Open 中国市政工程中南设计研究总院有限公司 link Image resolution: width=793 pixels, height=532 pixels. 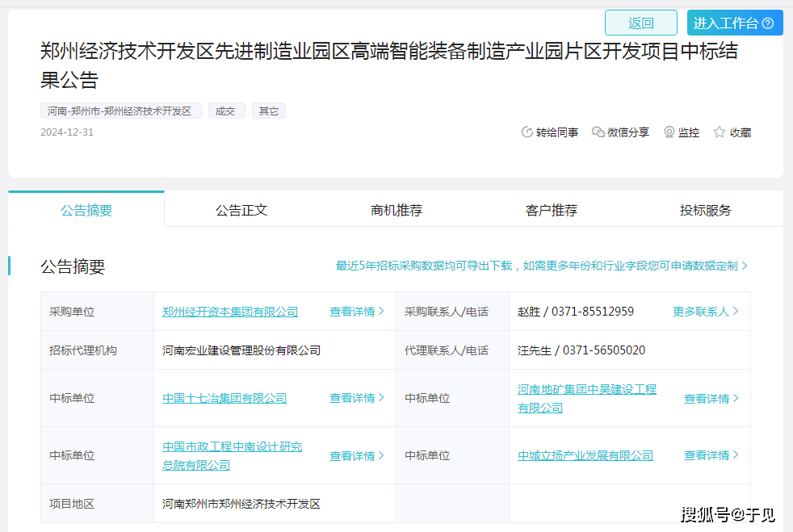click(232, 455)
